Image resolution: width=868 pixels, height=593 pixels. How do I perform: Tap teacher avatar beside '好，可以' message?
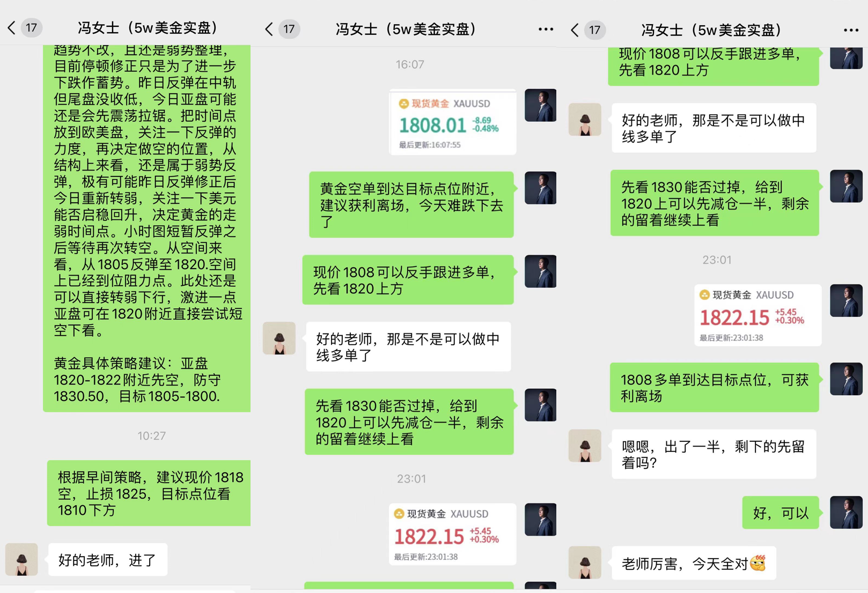point(846,513)
